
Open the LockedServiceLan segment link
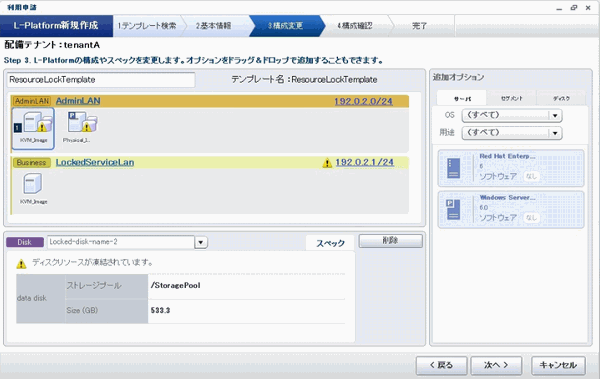click(95, 162)
